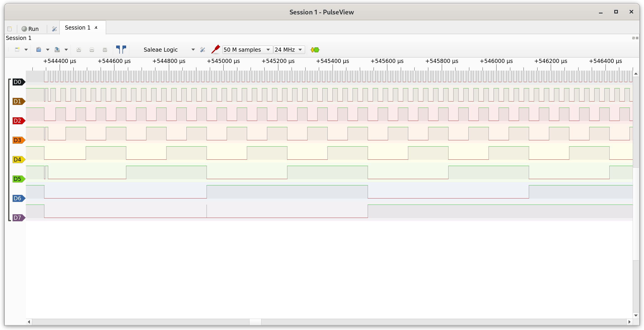
Task: Click the zoom out icon
Action: (92, 50)
